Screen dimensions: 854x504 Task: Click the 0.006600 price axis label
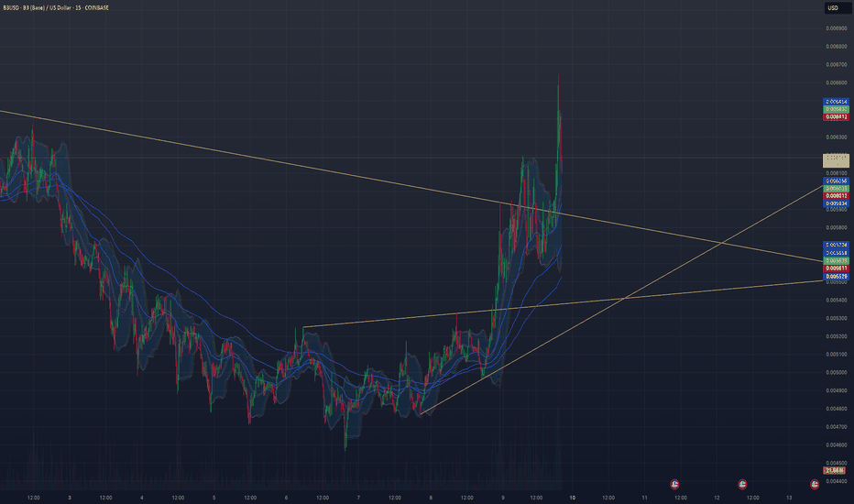pyautogui.click(x=836, y=82)
